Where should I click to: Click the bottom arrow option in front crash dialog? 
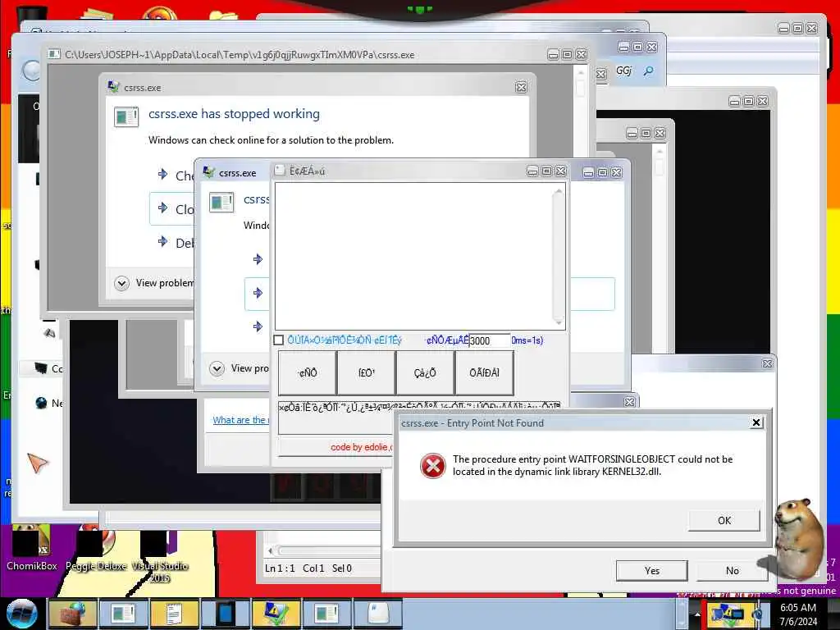pyautogui.click(x=258, y=326)
